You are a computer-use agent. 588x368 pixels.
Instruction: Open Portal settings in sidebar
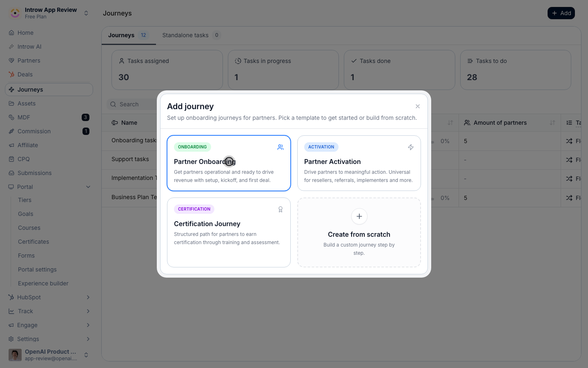point(38,269)
